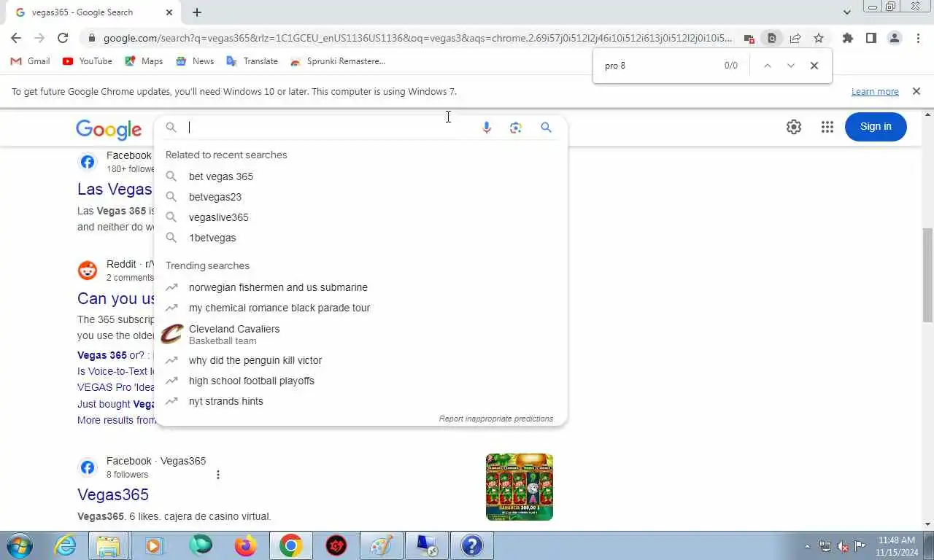
Task: Open Paint from taskbar
Action: 382,545
